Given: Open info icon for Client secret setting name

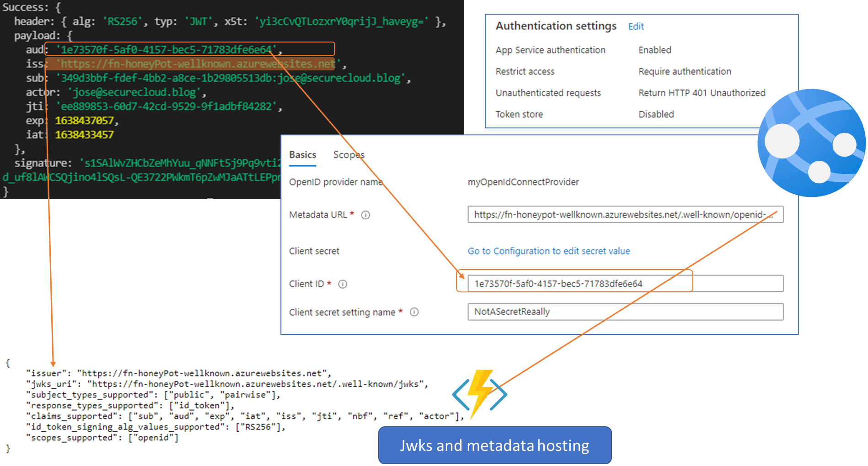Looking at the screenshot, I should click(x=414, y=312).
